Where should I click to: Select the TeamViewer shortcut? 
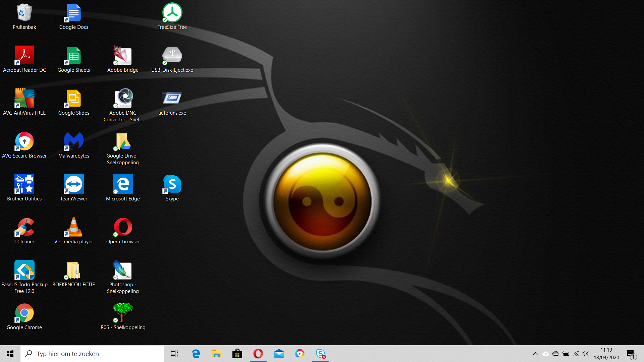click(73, 185)
